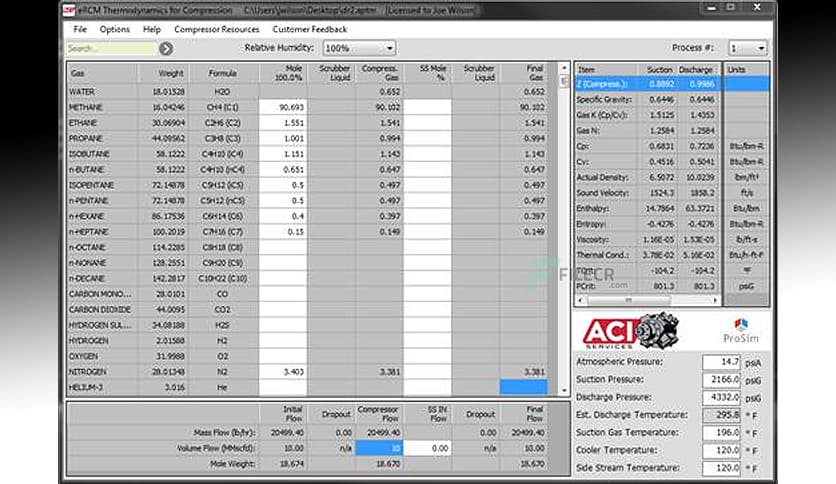The height and width of the screenshot is (484, 836).
Task: Click the Est. Discharge Temperature value
Action: [721, 415]
